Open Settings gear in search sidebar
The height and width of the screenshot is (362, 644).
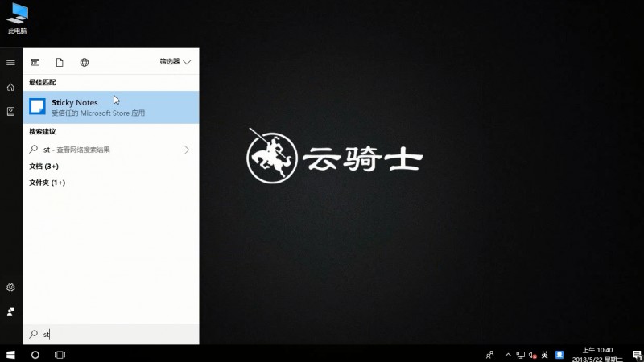coord(10,287)
